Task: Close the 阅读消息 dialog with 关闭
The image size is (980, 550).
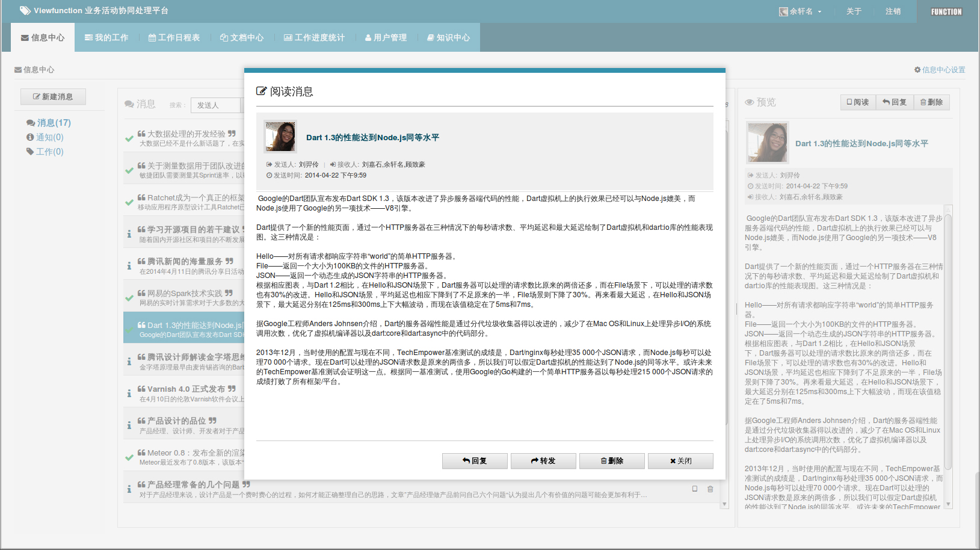Action: [x=680, y=461]
